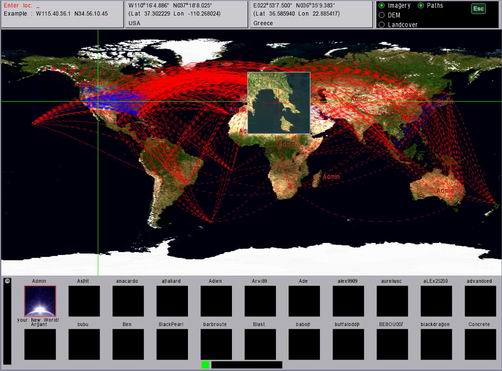Viewport: 502px width, 371px height.
Task: Click the Greece country label
Action: (263, 23)
